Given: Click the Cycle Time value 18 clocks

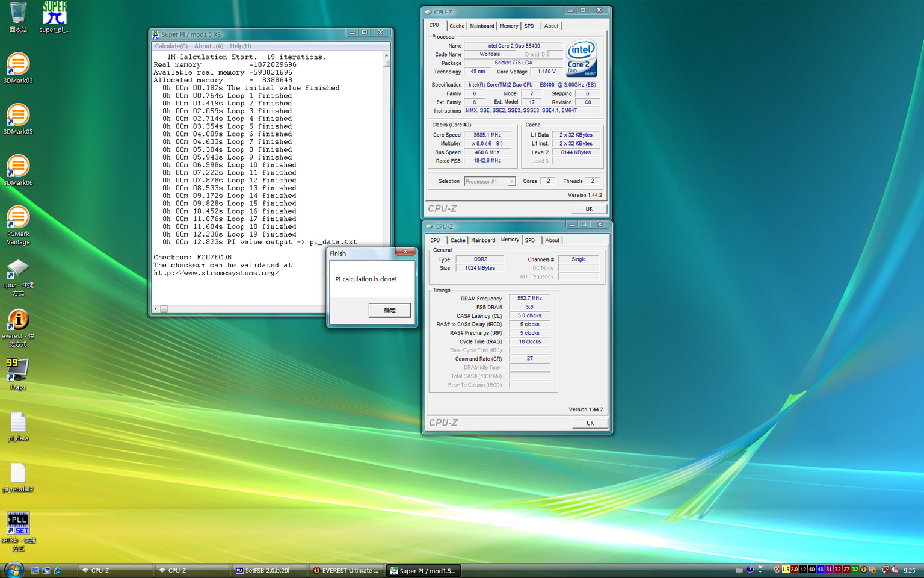Looking at the screenshot, I should (530, 342).
